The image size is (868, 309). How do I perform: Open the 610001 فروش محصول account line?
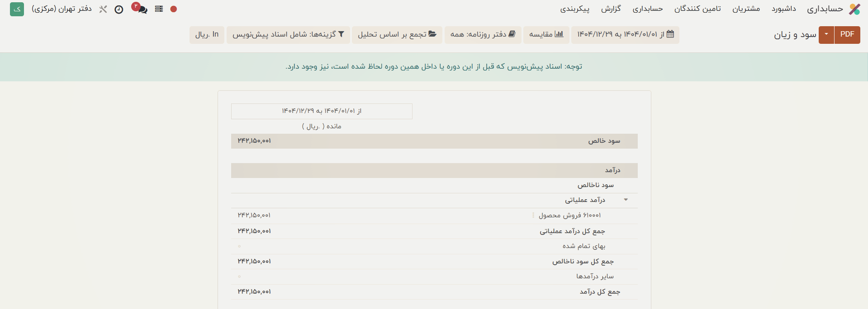click(569, 215)
